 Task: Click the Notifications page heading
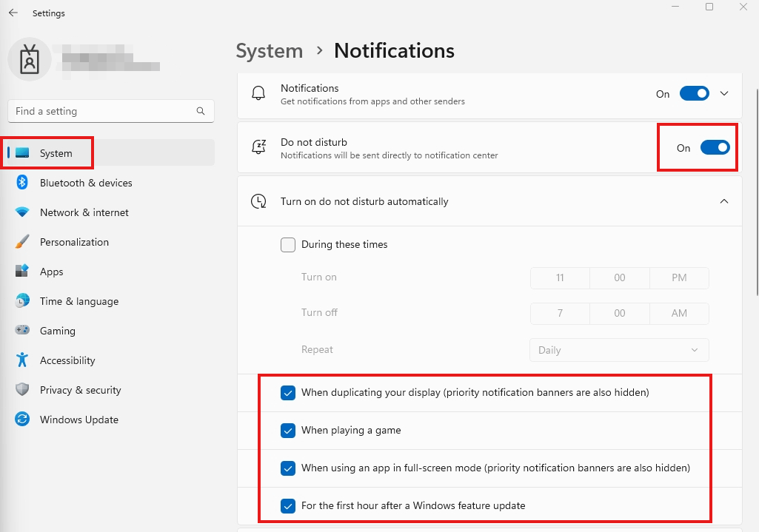click(x=394, y=51)
